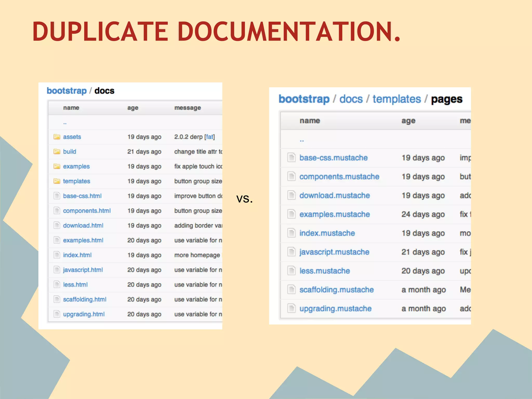The height and width of the screenshot is (399, 532).
Task: Click the examples folder icon in docs
Action: 57,166
